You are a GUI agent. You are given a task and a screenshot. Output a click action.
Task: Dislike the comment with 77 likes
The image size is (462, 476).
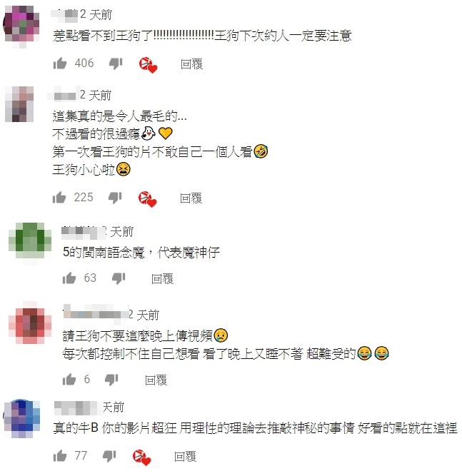(x=109, y=456)
